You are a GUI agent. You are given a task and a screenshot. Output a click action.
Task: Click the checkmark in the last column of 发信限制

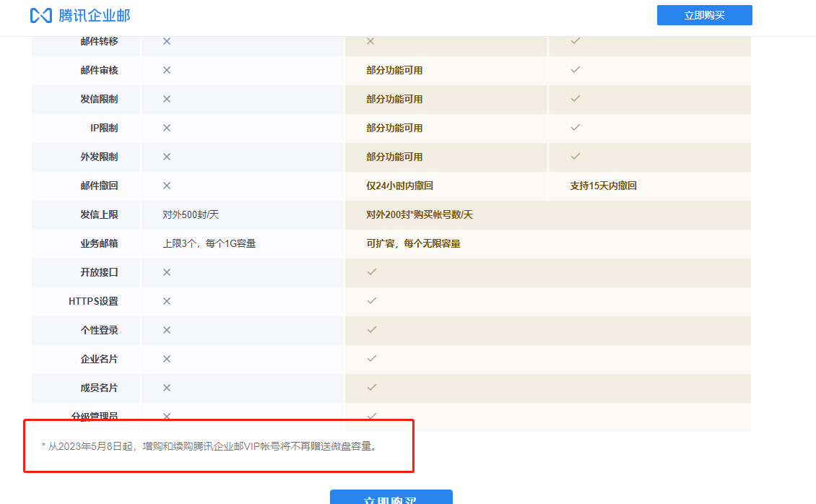[576, 99]
